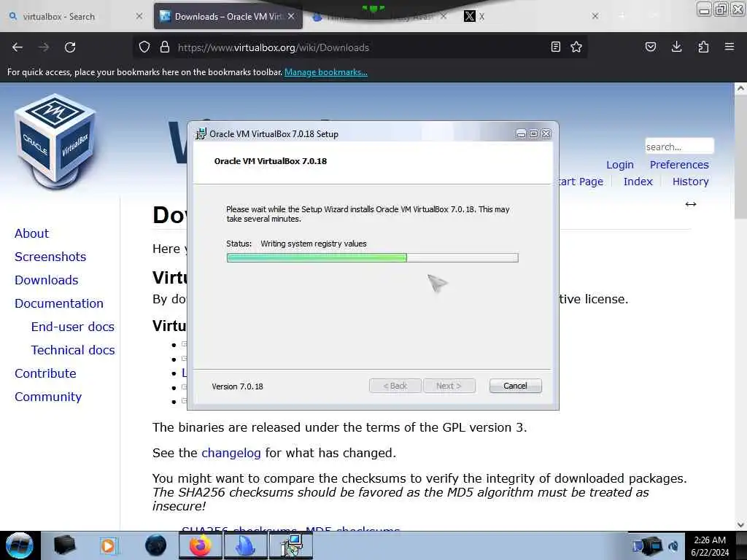Close the virtualbox - Search tab
Screen dimensions: 747x560
tap(139, 16)
